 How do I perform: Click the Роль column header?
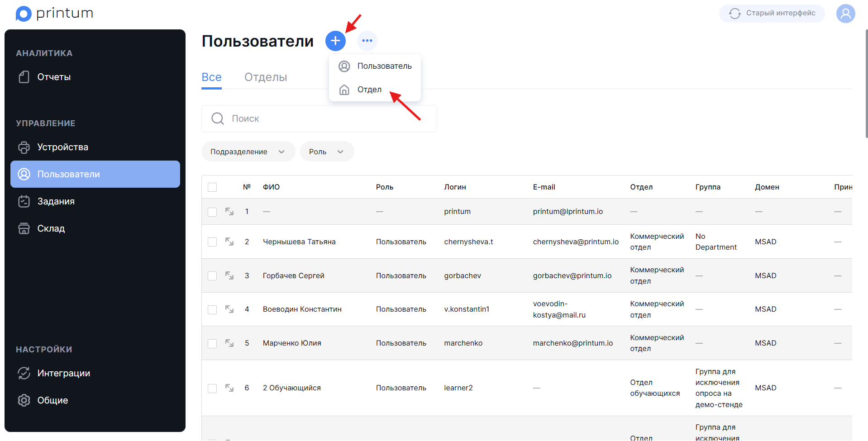[x=385, y=187]
